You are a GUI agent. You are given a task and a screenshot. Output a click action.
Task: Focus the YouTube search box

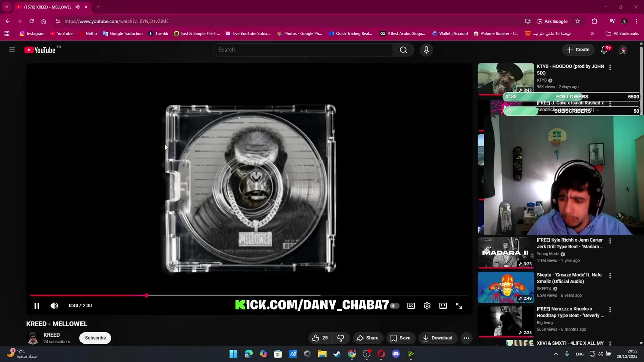(303, 50)
